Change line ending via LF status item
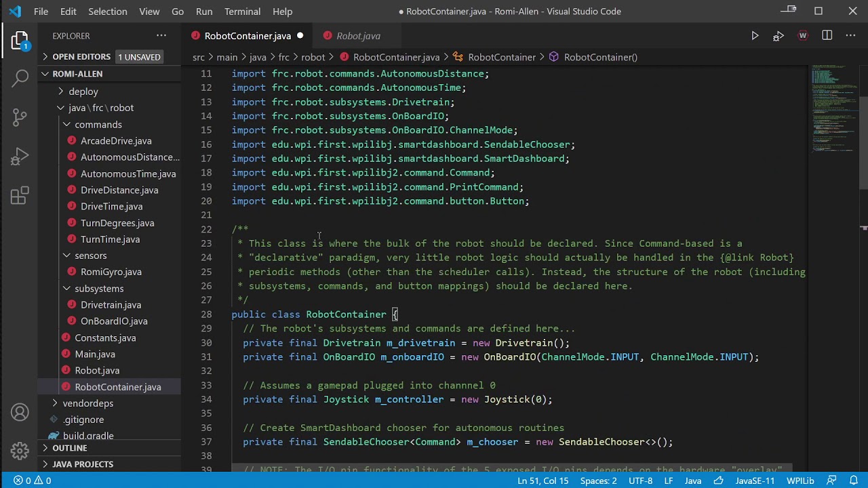The width and height of the screenshot is (868, 488). coord(669,481)
